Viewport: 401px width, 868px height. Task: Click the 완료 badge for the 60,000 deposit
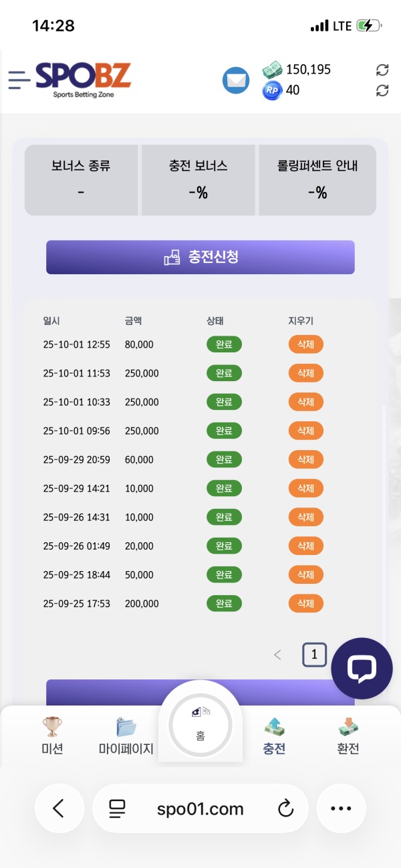[224, 459]
